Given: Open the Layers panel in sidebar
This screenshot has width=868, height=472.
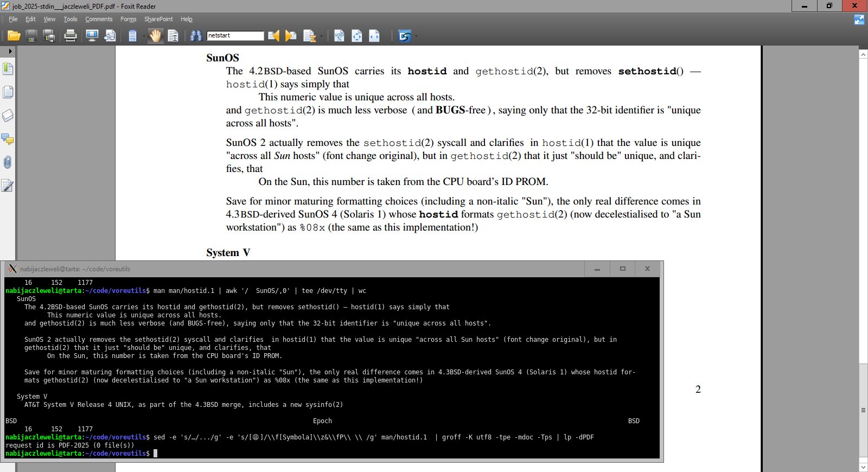Looking at the screenshot, I should (8, 116).
